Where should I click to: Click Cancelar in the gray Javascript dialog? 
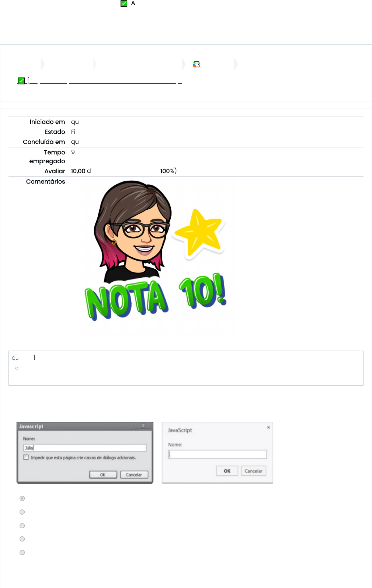(134, 475)
